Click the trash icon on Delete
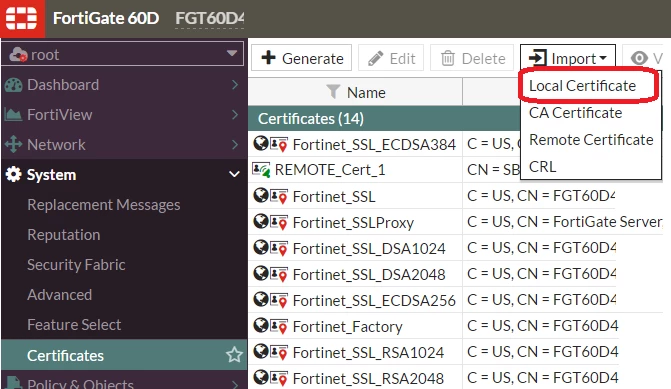671x389 pixels. pyautogui.click(x=448, y=58)
